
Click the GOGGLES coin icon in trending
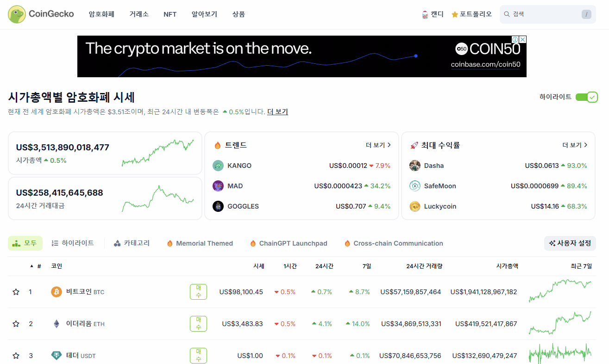(x=218, y=206)
